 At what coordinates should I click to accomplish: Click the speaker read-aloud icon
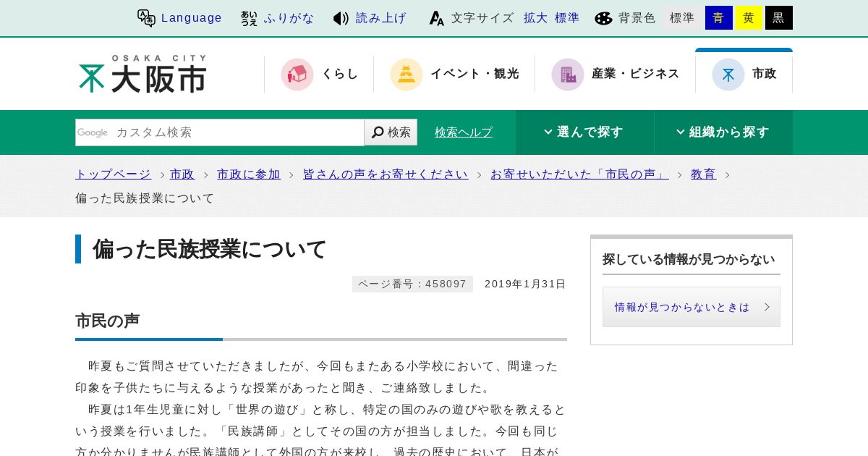coord(341,18)
